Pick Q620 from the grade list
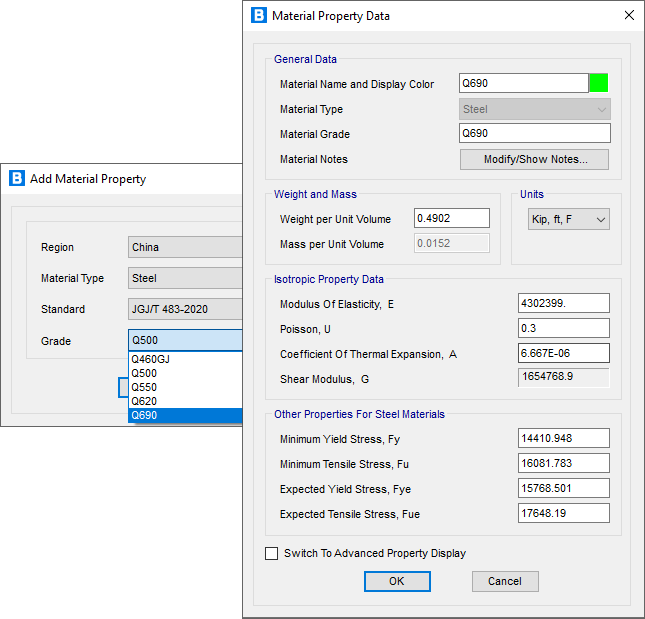The image size is (645, 619). coord(185,401)
